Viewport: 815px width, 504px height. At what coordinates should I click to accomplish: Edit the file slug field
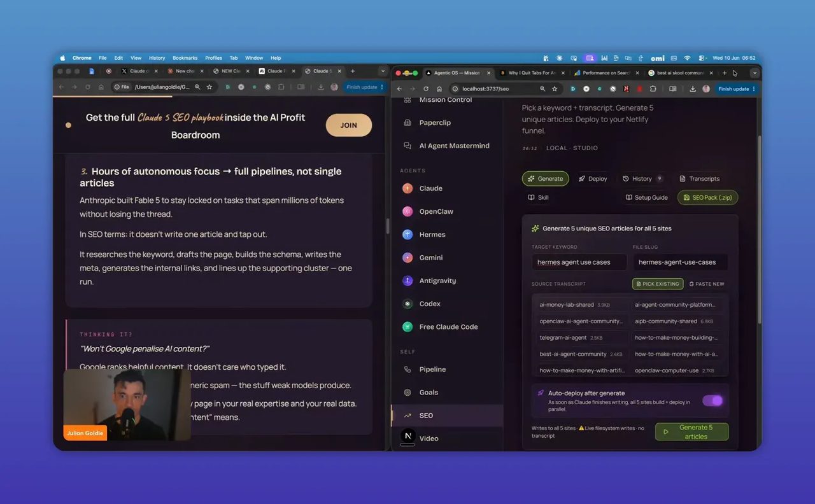click(x=680, y=262)
